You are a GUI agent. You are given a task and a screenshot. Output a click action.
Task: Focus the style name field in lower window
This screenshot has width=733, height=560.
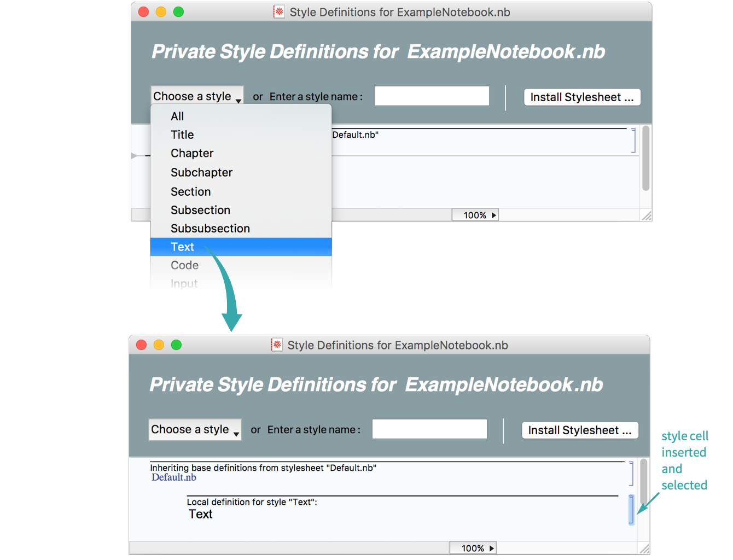pyautogui.click(x=429, y=429)
